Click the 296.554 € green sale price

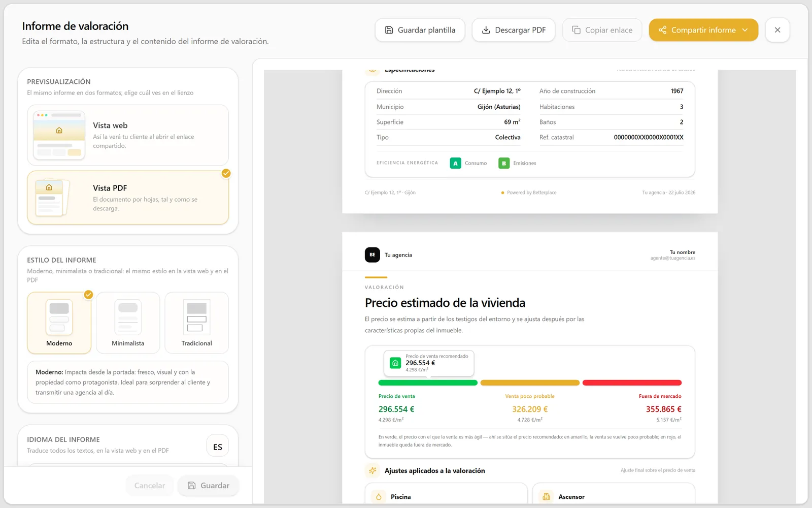(x=396, y=409)
